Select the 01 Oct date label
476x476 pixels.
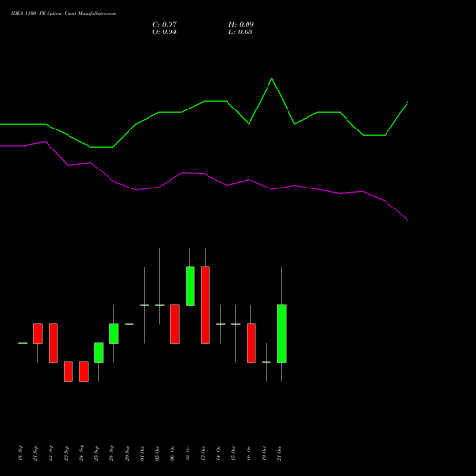(x=143, y=453)
